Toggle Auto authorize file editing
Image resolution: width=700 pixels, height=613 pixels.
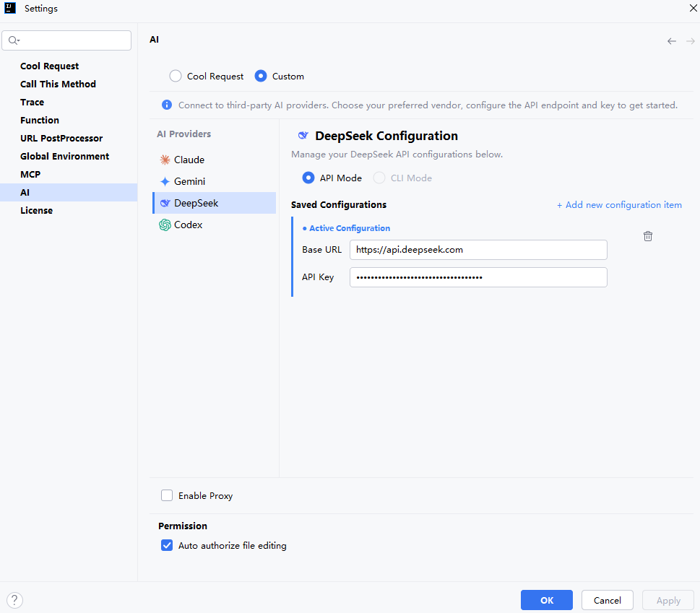point(167,545)
